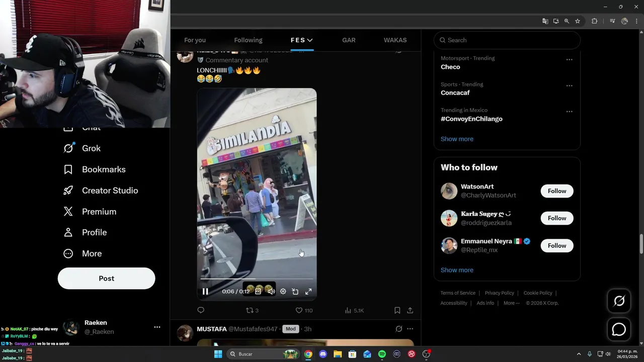Viewport: 644px width, 362px height.
Task: Open Chrome extensions puzzle icon
Action: tap(595, 21)
